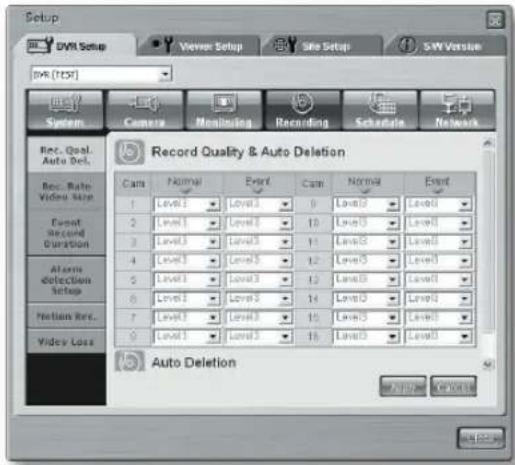Open Event quality dropdown for Cam 7
The width and height of the screenshot is (515, 465).
coord(259,317)
